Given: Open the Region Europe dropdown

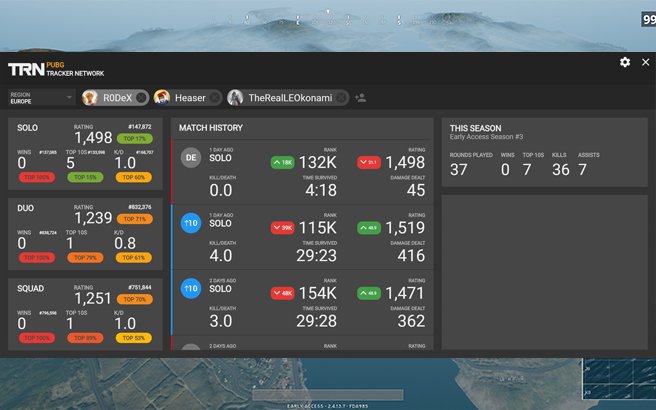Looking at the screenshot, I should (x=41, y=98).
